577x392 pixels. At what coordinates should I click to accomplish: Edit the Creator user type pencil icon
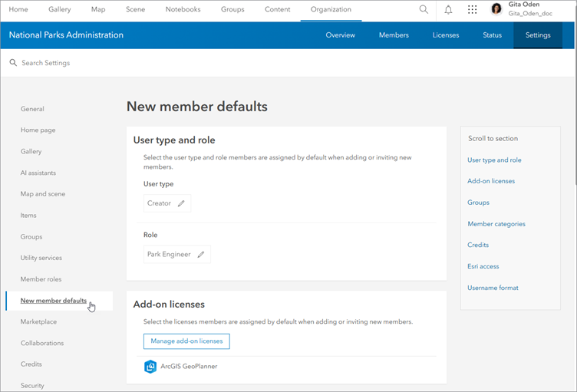point(181,203)
